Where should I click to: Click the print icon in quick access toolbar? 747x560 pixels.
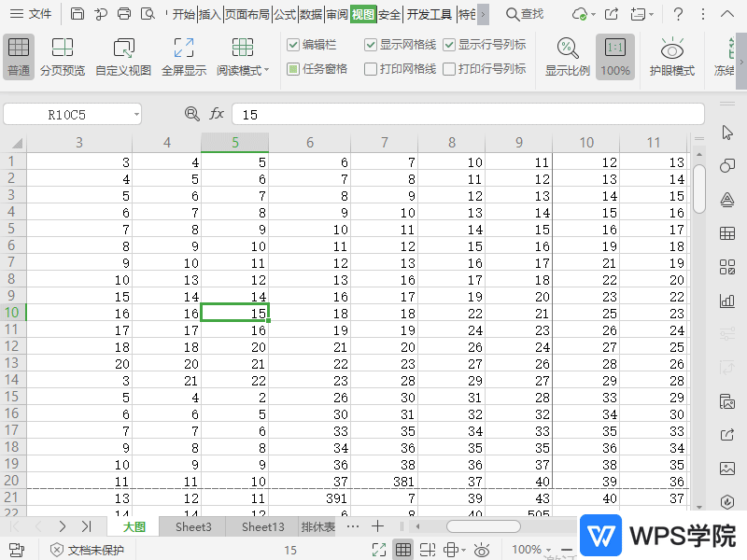[x=125, y=14]
